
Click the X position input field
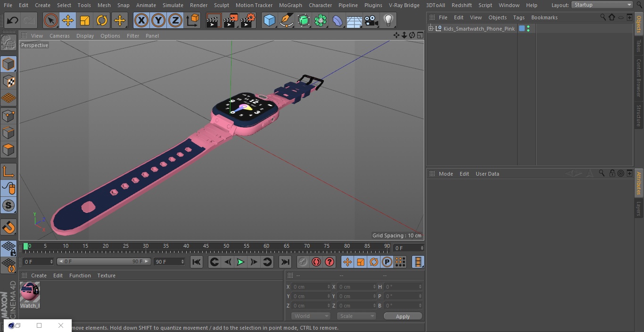[x=311, y=287]
